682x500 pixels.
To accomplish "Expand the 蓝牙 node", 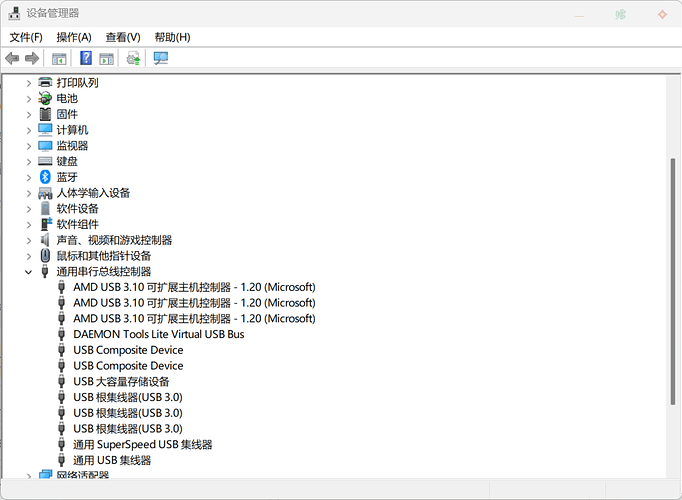I will [x=29, y=177].
